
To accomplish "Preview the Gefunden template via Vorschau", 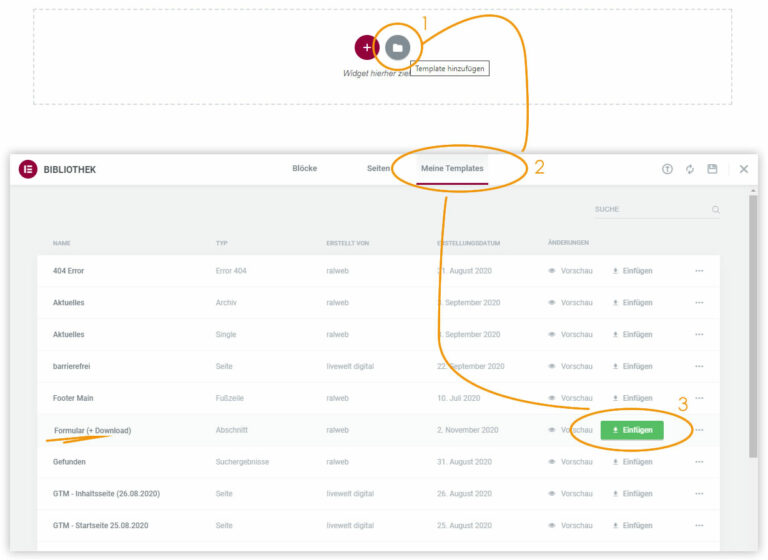I will click(x=570, y=462).
